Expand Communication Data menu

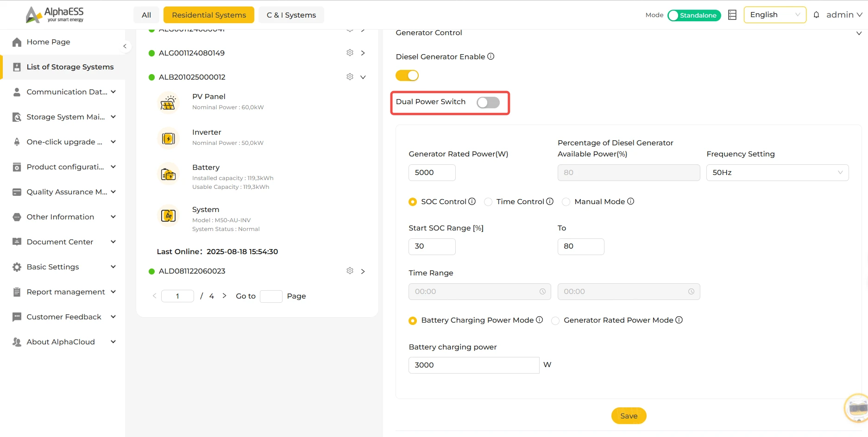coord(63,92)
